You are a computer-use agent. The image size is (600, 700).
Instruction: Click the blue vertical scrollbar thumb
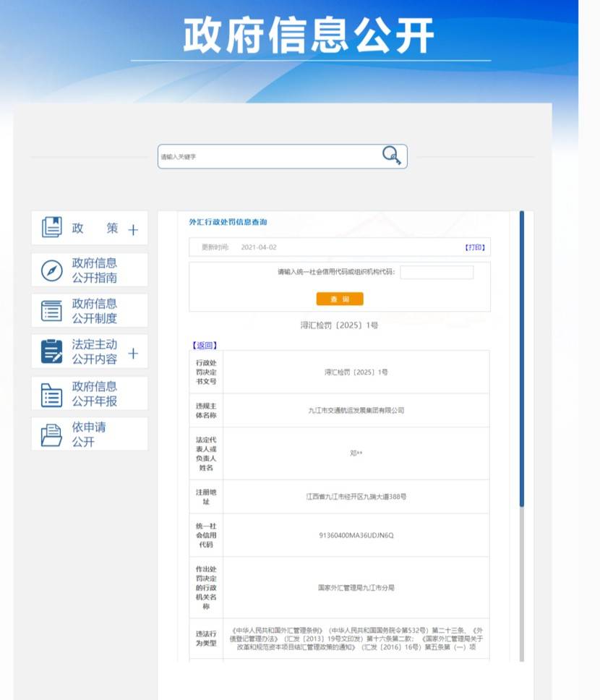pyautogui.click(x=521, y=359)
